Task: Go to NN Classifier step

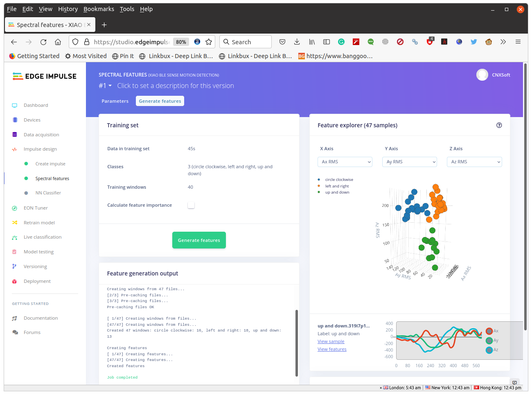Action: coord(48,193)
